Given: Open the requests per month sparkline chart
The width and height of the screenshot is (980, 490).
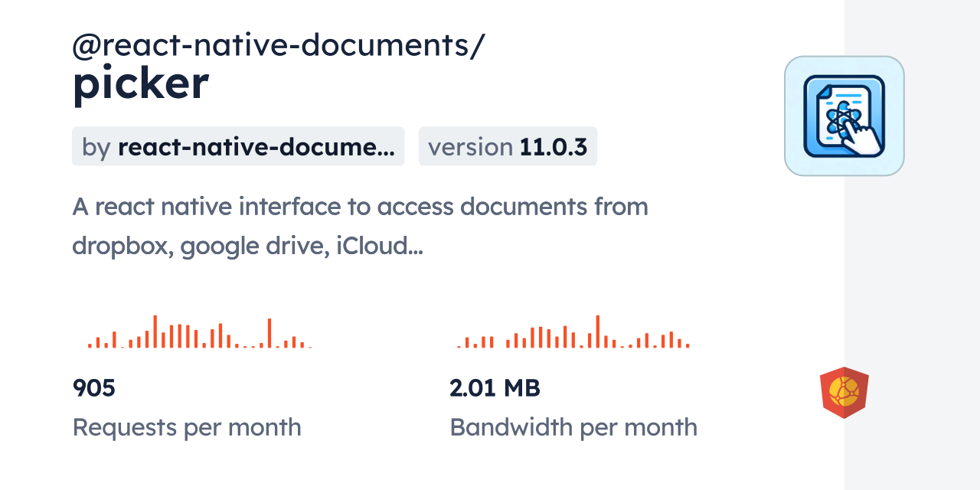Looking at the screenshot, I should tap(199, 333).
